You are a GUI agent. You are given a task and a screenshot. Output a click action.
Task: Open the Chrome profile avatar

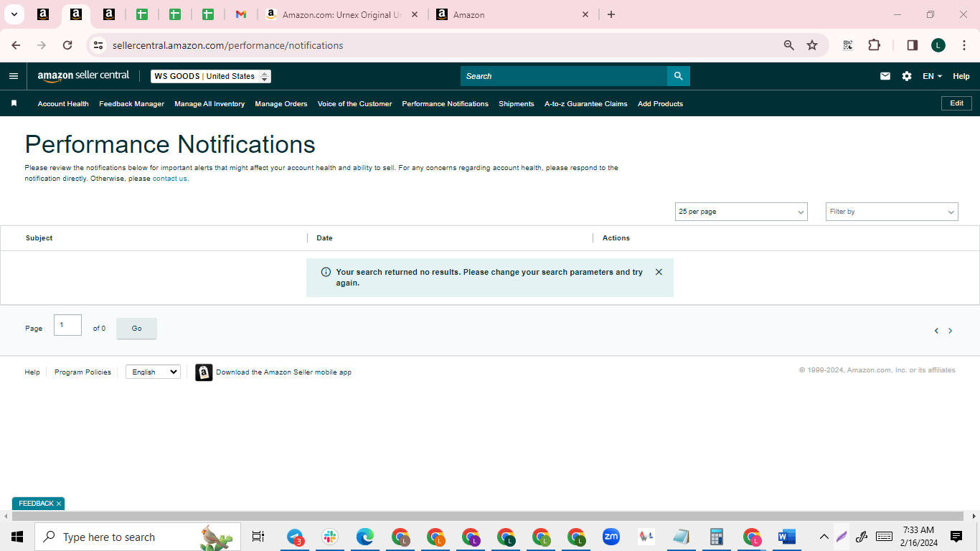pos(938,45)
